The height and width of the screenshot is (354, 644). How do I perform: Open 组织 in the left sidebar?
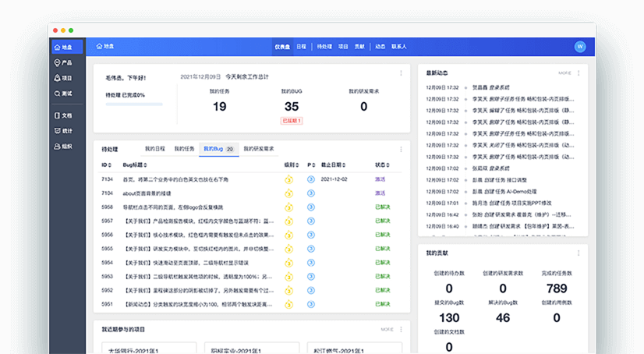click(63, 146)
